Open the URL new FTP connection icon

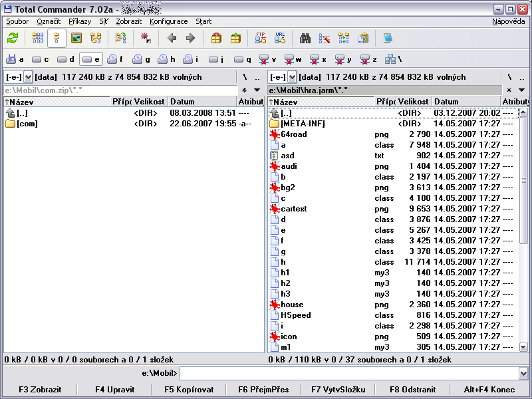[x=280, y=38]
